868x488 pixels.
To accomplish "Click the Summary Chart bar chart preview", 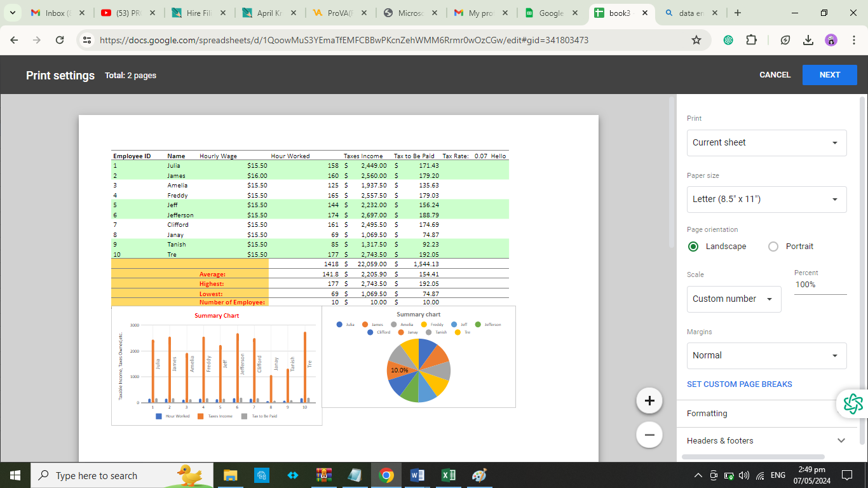I will (217, 366).
